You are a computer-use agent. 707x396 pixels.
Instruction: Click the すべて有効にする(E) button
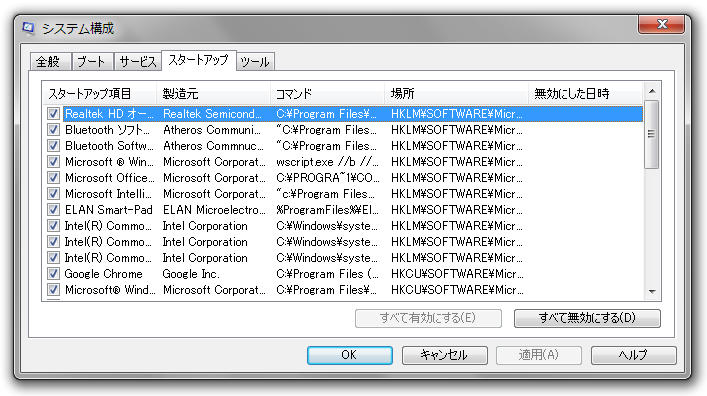[x=428, y=318]
